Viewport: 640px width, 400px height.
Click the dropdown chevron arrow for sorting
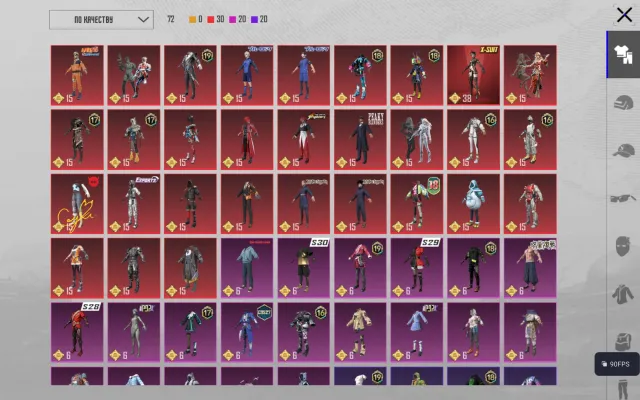coord(143,20)
